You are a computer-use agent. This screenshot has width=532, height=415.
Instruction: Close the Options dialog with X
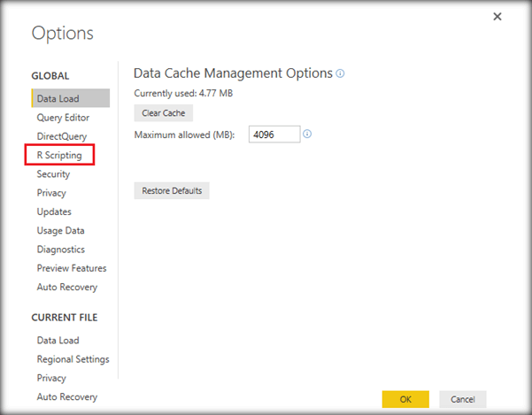pyautogui.click(x=497, y=17)
